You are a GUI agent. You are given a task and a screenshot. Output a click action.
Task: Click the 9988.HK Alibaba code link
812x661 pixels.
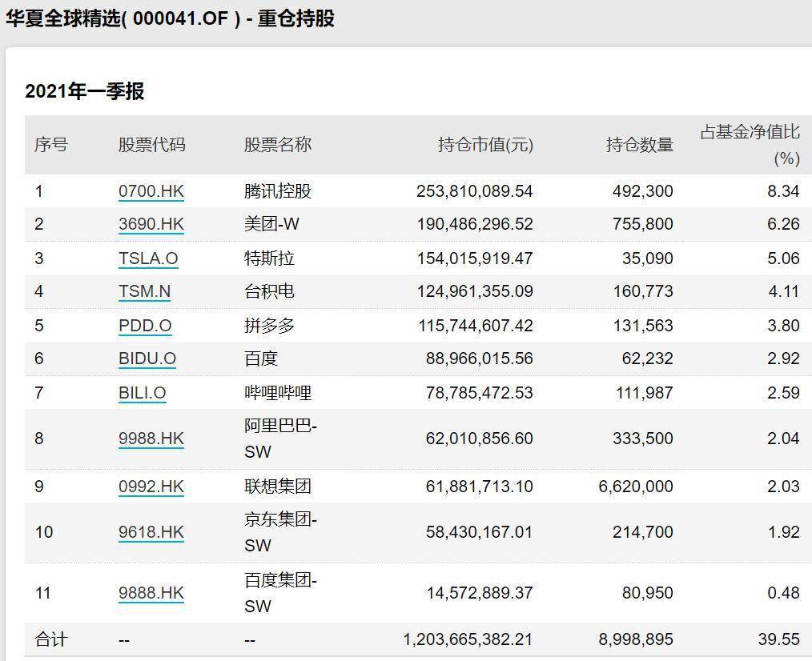coord(151,439)
